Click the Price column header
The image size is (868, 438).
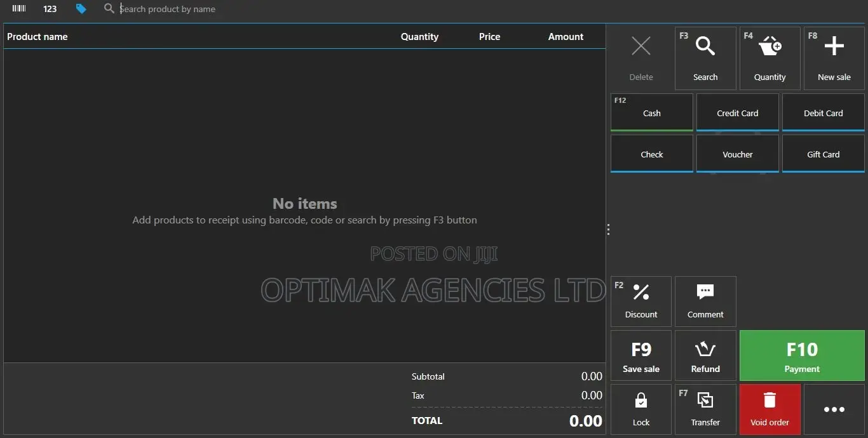(x=489, y=37)
